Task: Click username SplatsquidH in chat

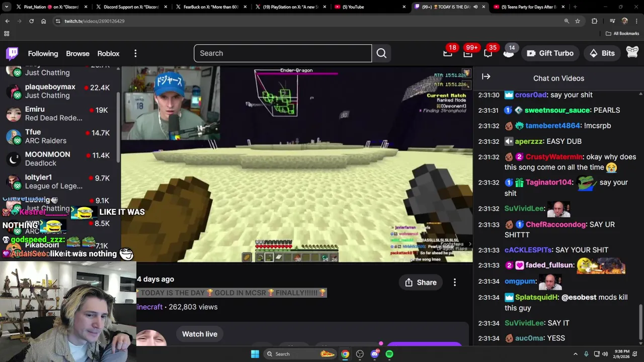Action: point(537,297)
